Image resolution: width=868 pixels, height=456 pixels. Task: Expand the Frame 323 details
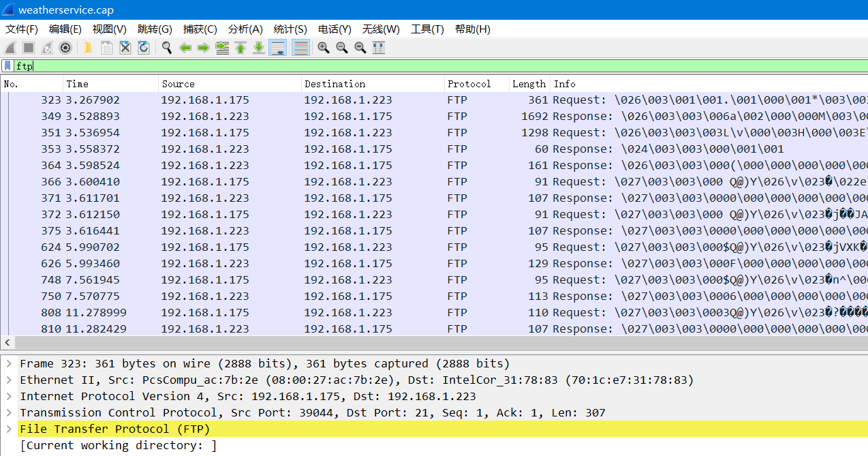[x=10, y=363]
